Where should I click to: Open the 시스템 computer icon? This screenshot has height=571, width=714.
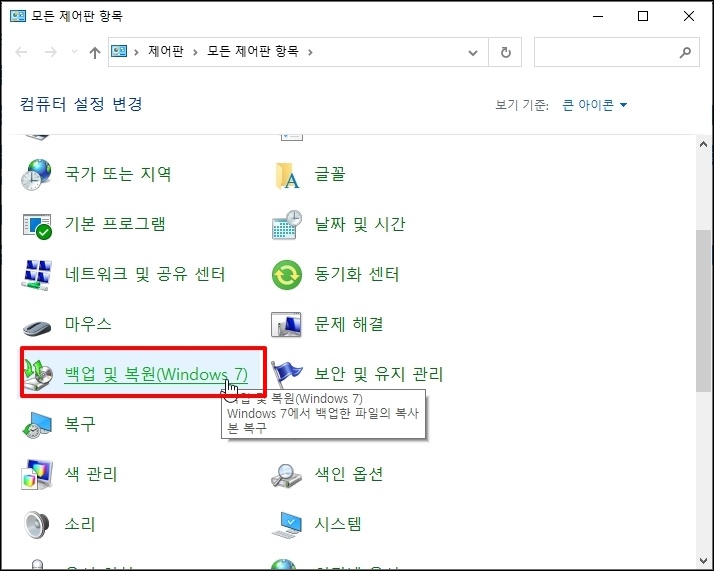287,525
